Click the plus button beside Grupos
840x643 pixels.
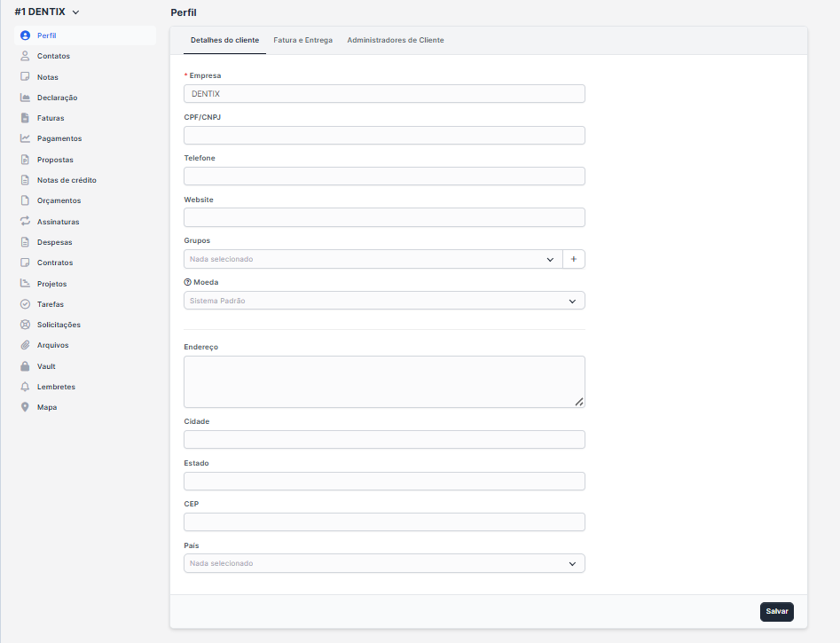pos(574,259)
